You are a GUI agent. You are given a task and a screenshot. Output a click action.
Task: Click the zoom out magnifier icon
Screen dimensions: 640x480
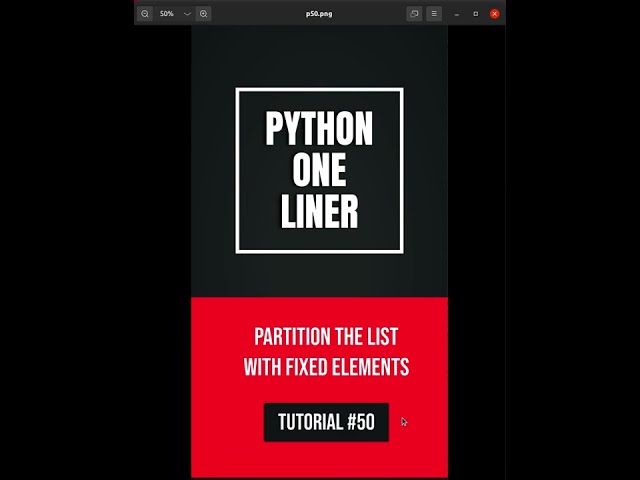tap(144, 14)
